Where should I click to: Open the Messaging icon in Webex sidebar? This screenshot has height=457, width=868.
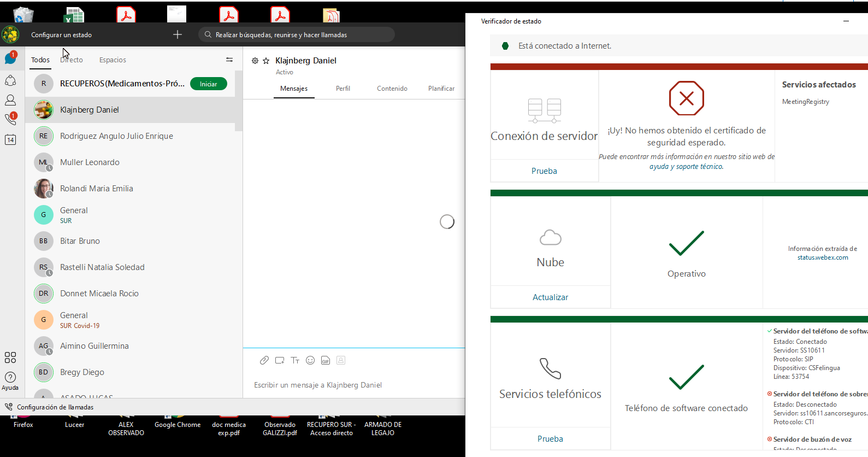click(10, 58)
